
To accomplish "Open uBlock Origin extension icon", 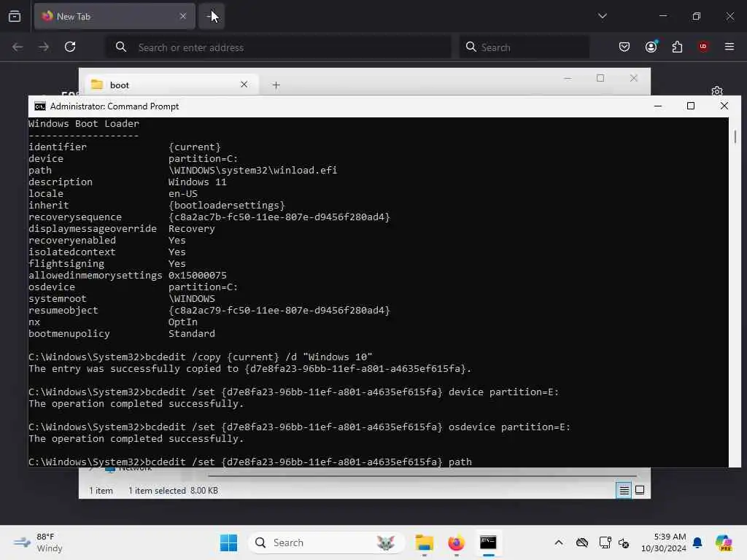I will click(x=703, y=47).
